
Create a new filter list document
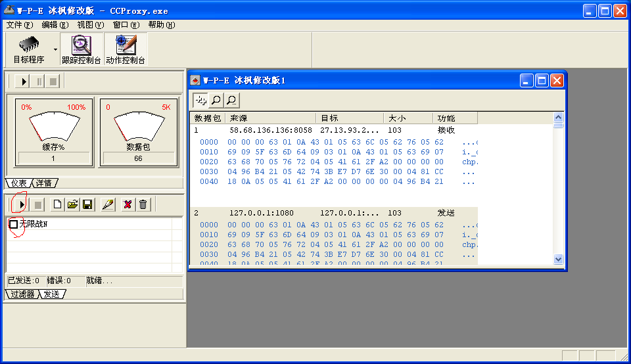tap(57, 205)
